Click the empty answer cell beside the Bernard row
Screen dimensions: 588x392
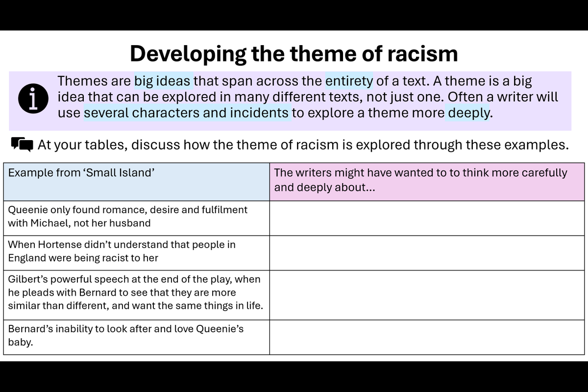coord(427,337)
